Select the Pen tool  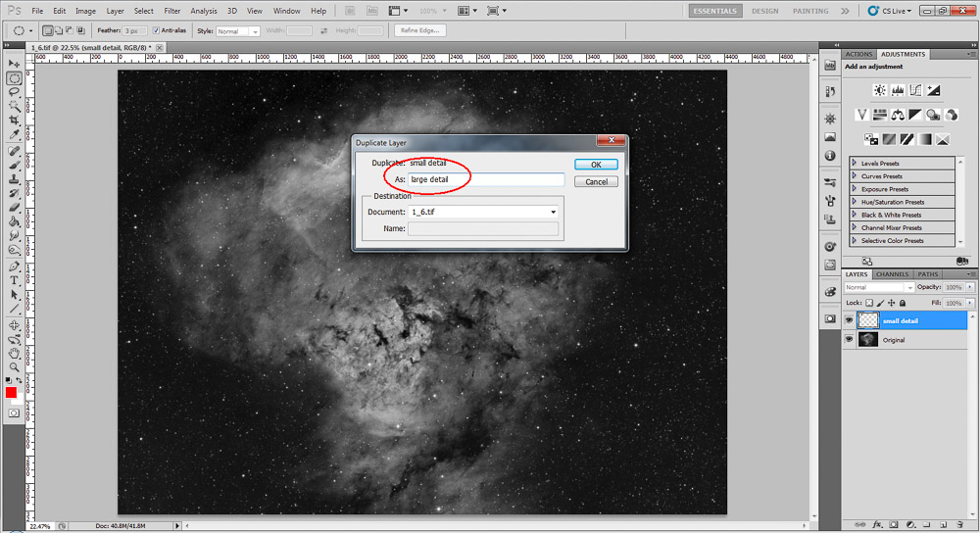pos(14,266)
